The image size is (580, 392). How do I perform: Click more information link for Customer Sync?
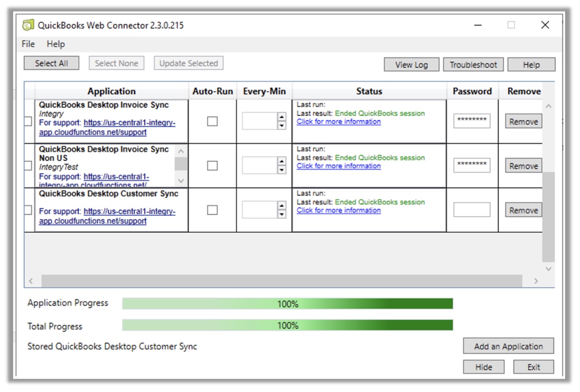339,210
